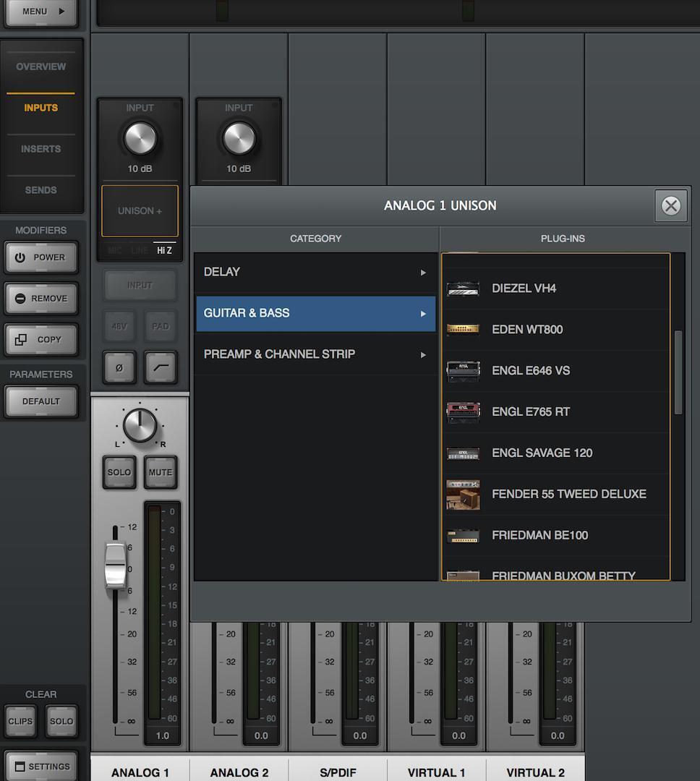Click the POWER modifier icon
The width and height of the screenshot is (700, 781).
[40, 257]
